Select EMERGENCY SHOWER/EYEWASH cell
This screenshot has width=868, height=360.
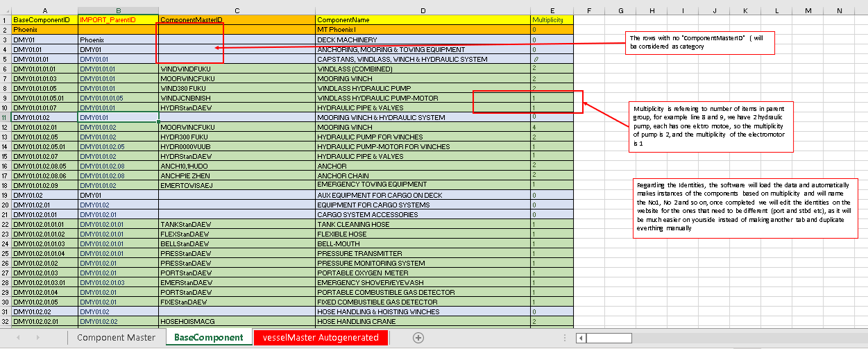pos(423,282)
